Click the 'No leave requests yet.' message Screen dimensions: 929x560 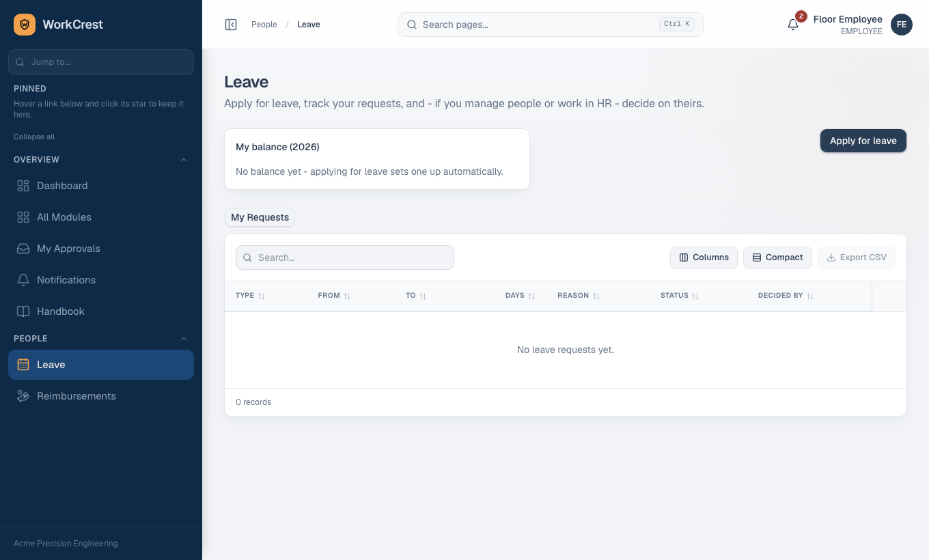point(566,350)
